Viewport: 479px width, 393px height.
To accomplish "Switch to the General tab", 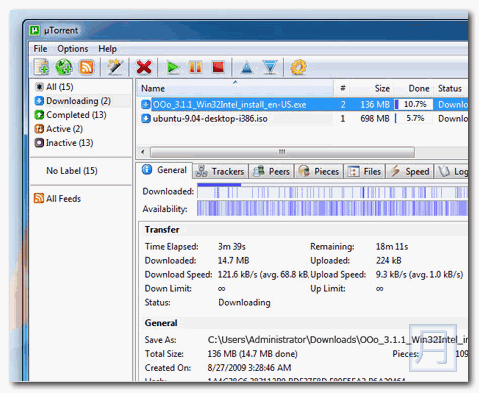I will pos(164,170).
